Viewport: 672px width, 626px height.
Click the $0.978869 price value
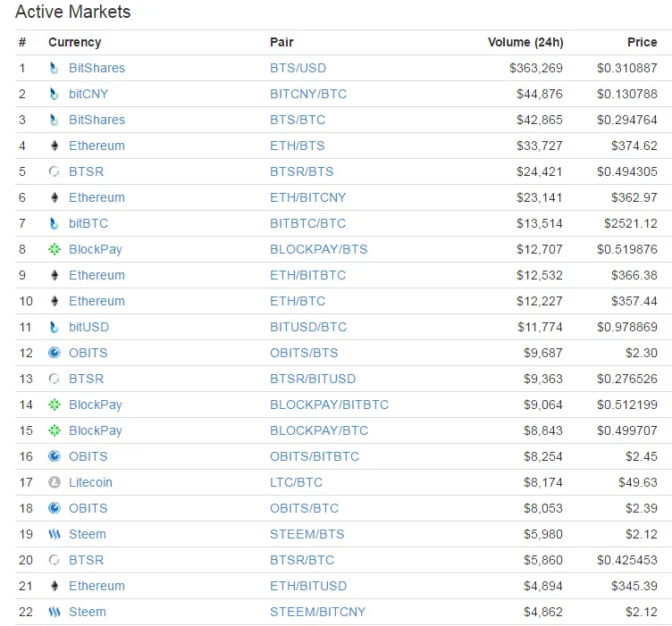click(x=627, y=327)
